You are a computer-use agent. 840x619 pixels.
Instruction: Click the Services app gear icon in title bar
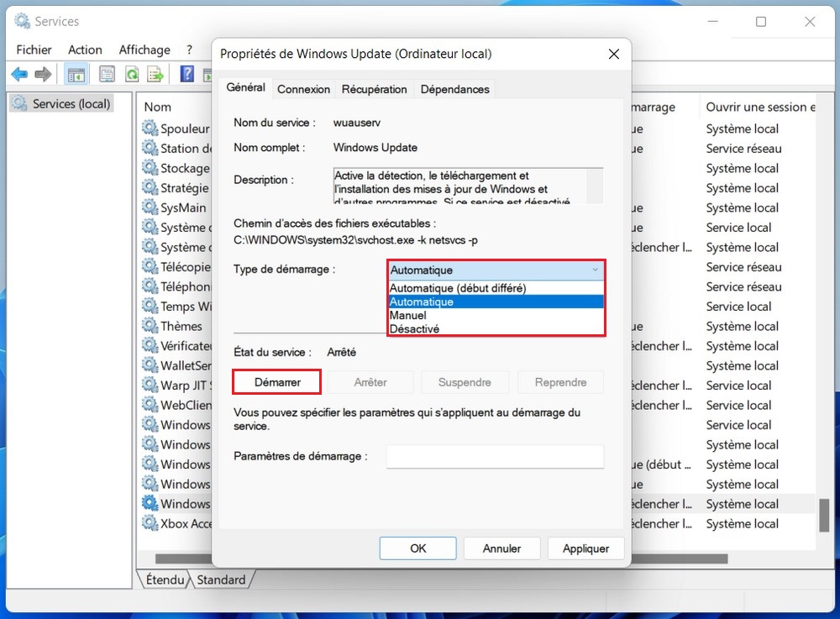pyautogui.click(x=23, y=22)
